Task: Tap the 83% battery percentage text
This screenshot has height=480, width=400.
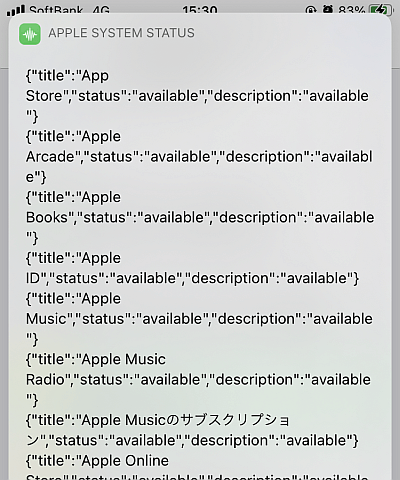Action: click(x=352, y=10)
